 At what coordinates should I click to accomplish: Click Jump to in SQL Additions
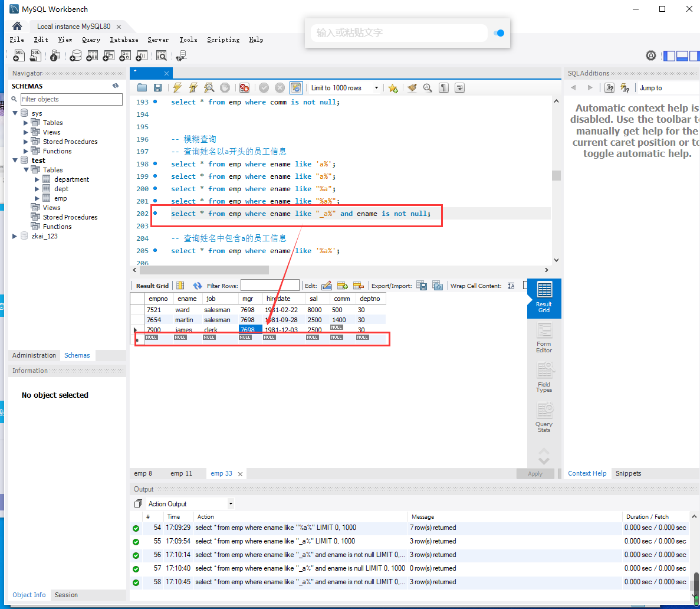[x=650, y=88]
